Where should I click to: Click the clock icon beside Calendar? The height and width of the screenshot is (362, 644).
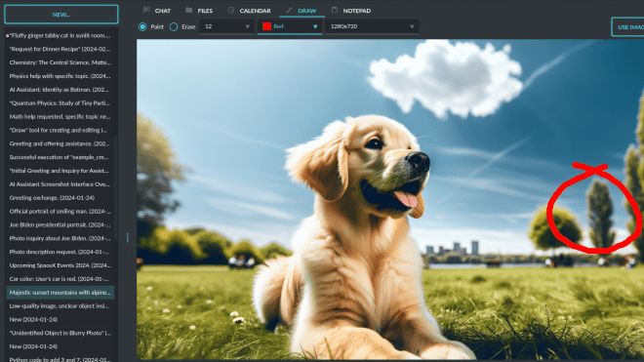click(x=231, y=10)
